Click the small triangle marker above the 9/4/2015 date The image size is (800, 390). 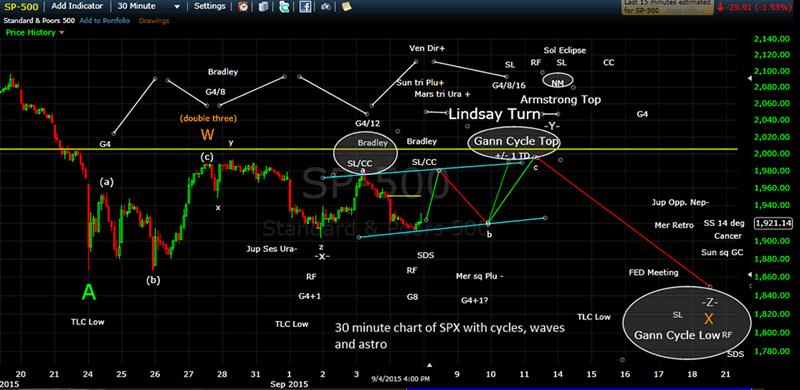pyautogui.click(x=430, y=365)
